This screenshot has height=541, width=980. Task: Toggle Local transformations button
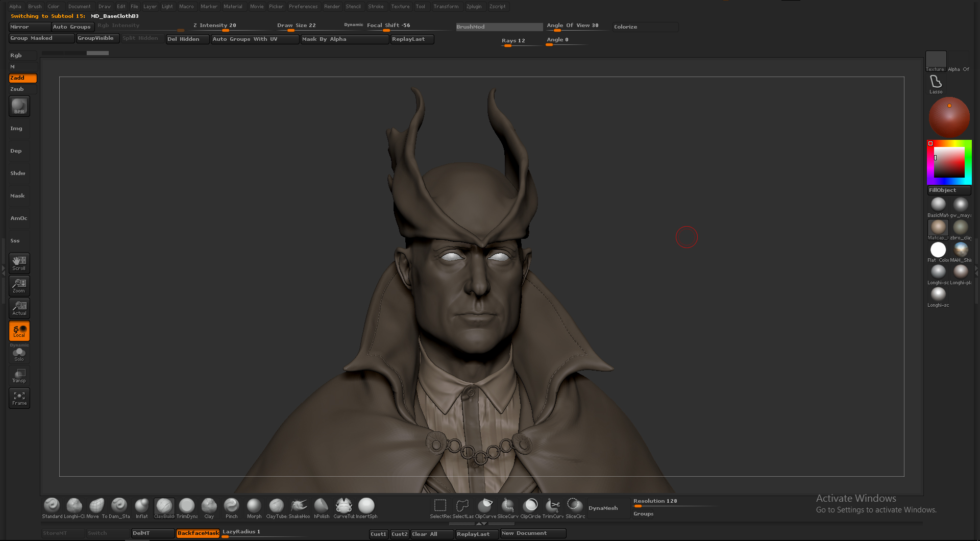pyautogui.click(x=19, y=331)
